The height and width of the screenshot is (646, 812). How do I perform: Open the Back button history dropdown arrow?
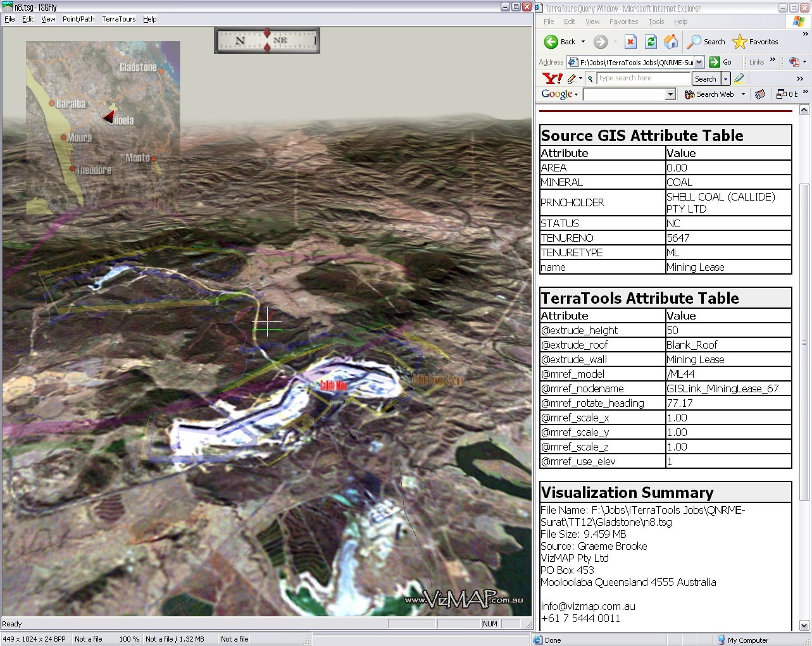[x=583, y=42]
